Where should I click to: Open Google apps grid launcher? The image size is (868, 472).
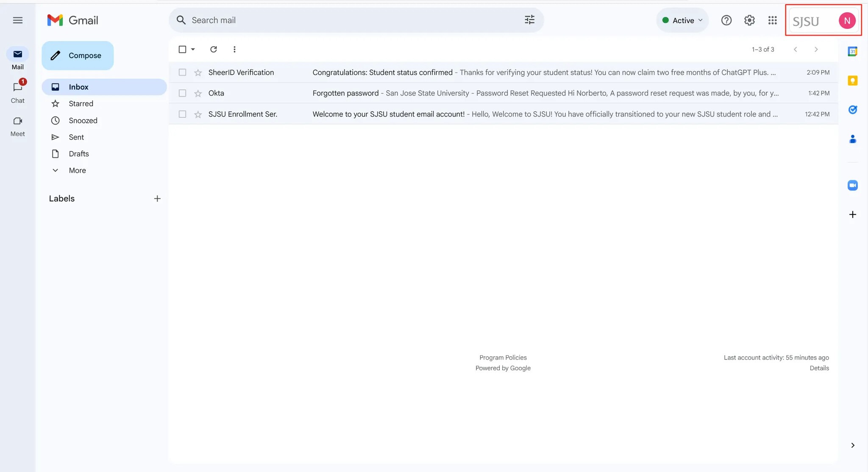pos(772,20)
